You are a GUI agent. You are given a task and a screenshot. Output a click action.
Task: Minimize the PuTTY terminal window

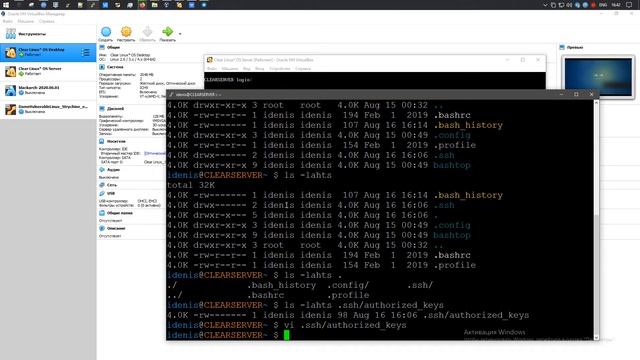[561, 94]
